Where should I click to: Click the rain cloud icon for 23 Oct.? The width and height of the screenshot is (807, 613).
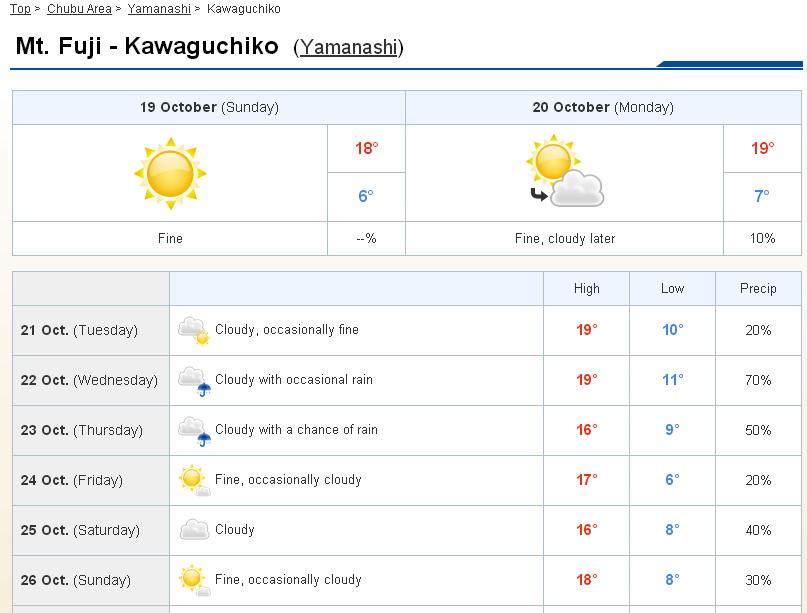point(193,430)
